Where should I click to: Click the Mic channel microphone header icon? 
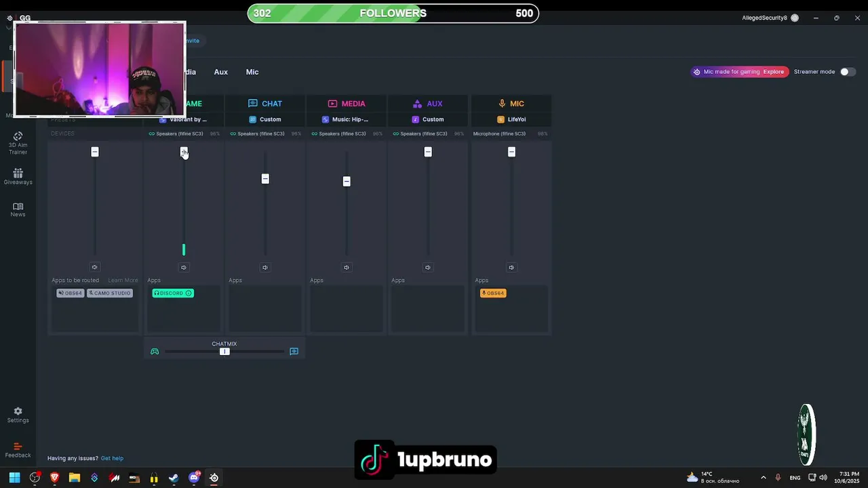tap(502, 104)
